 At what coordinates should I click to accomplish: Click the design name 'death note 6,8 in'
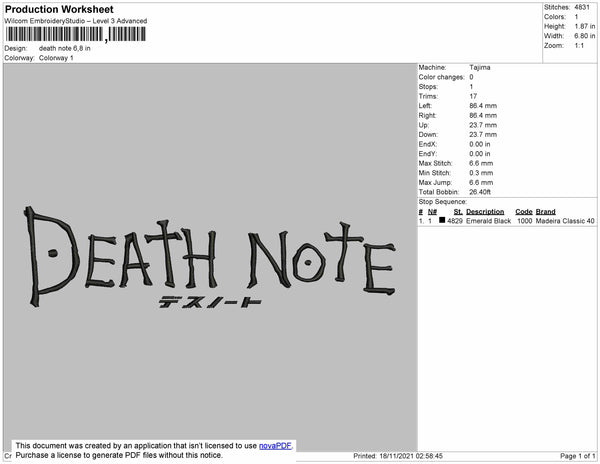(x=65, y=48)
